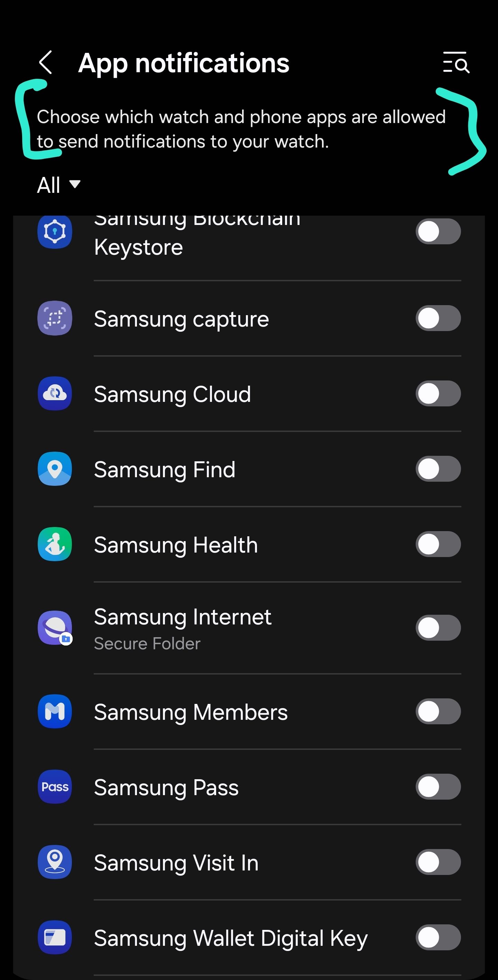Enable the Samsung Internet Secure Folder toggle
Screen dimensions: 498x980
(438, 628)
